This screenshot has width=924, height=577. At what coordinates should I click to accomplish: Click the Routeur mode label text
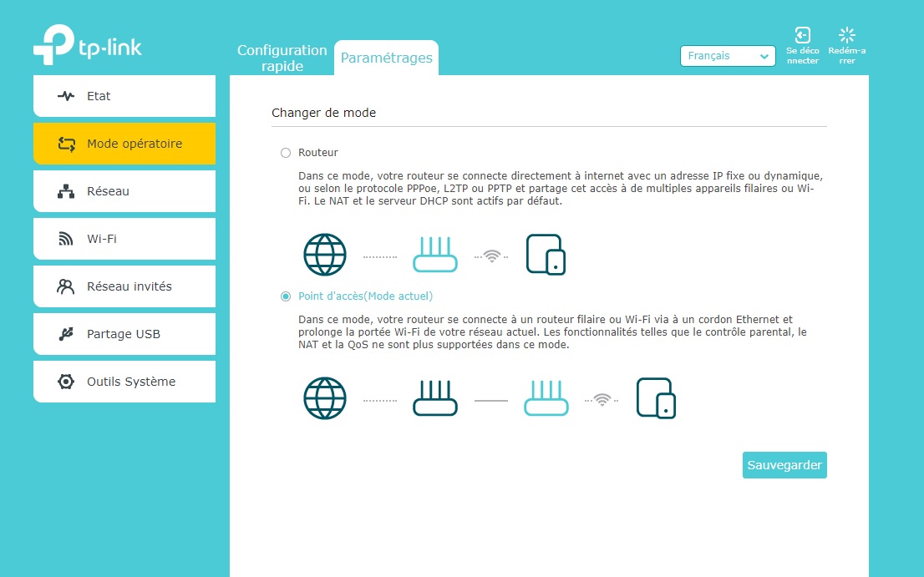click(318, 153)
